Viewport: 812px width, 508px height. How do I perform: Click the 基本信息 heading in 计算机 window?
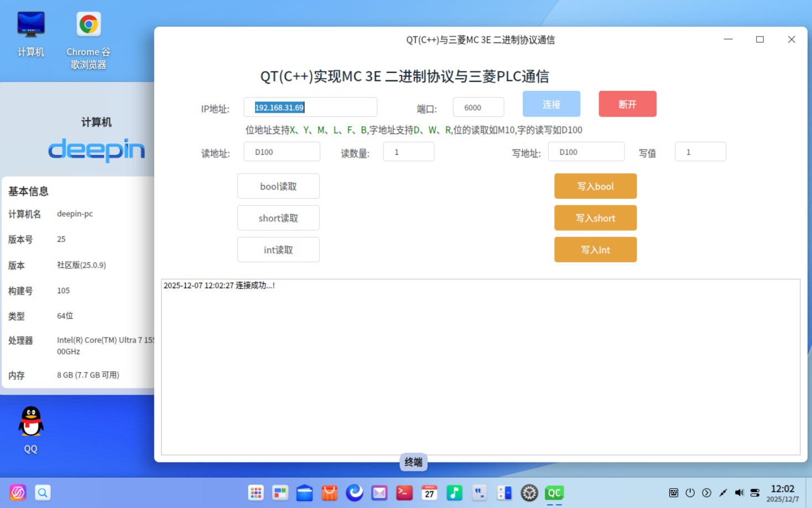tap(28, 191)
